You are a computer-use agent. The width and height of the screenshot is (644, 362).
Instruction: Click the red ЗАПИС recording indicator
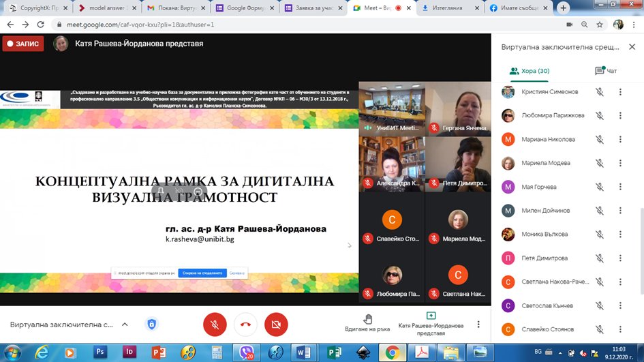pyautogui.click(x=23, y=44)
